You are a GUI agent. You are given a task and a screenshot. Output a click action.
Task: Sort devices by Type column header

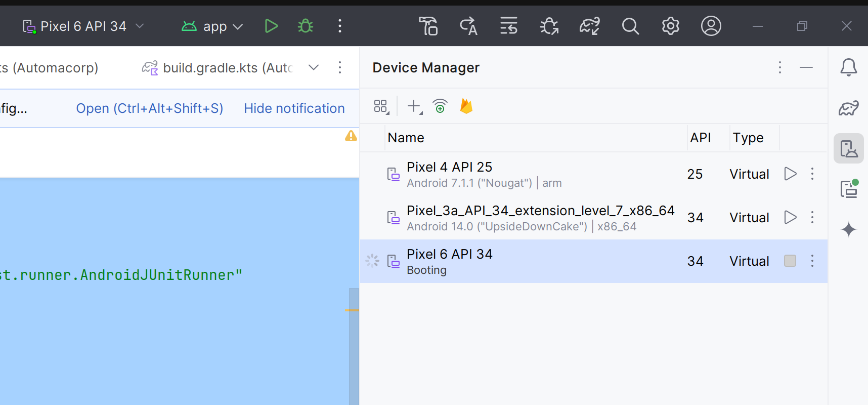[754, 138]
